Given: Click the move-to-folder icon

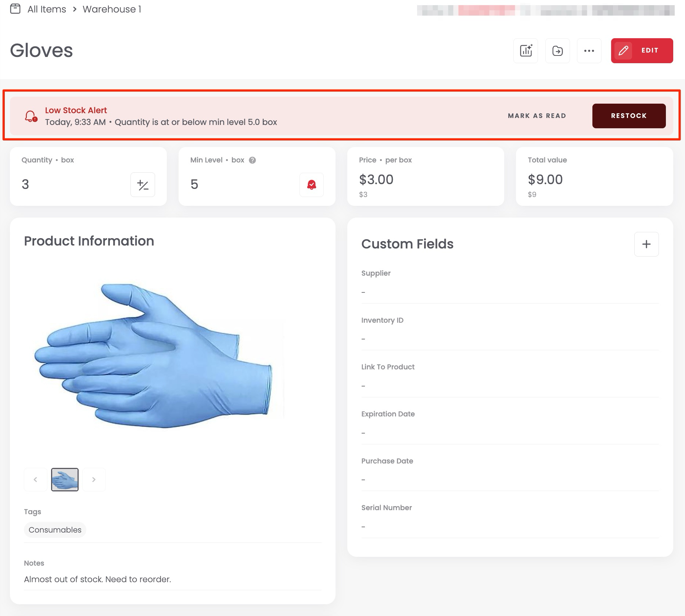Looking at the screenshot, I should tap(557, 51).
